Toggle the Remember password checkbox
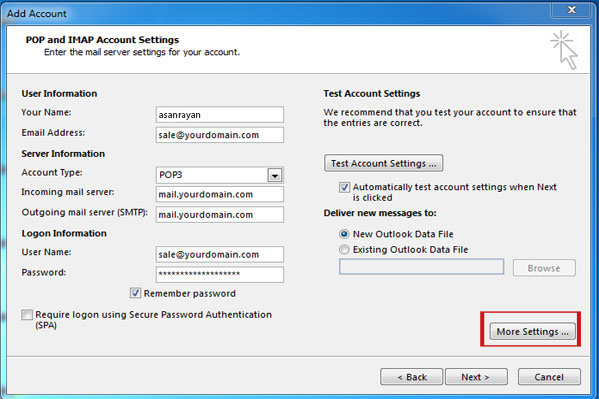Screen dimensions: 599x399 [x=135, y=293]
